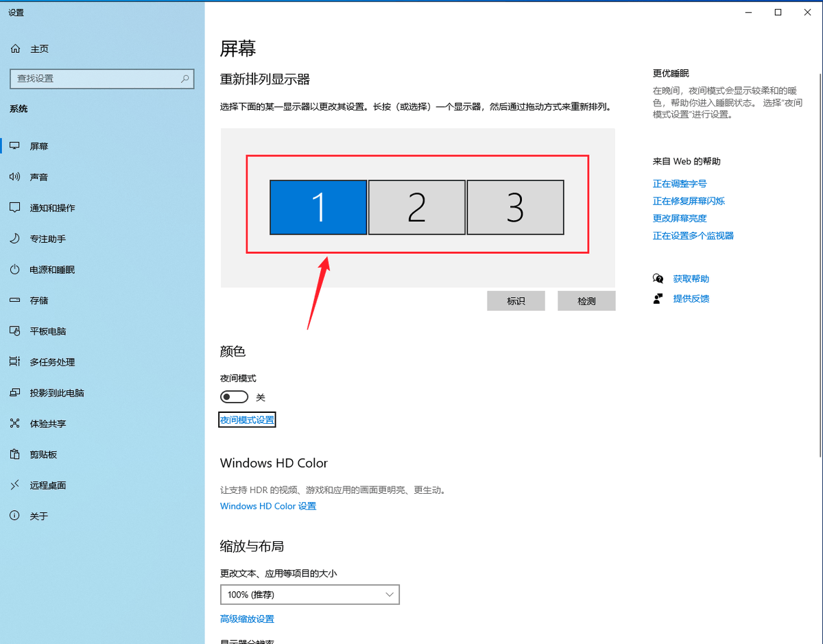
Task: Click the speaker icon beside 声音
Action: click(x=15, y=177)
